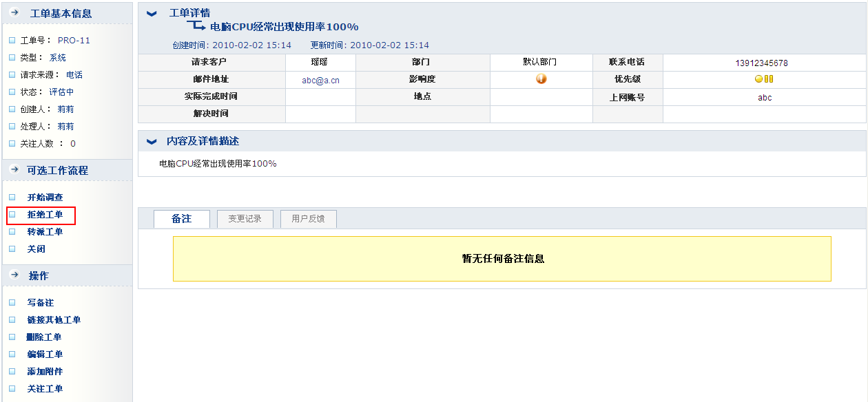Click the square bullet icon before 写备注

point(12,303)
